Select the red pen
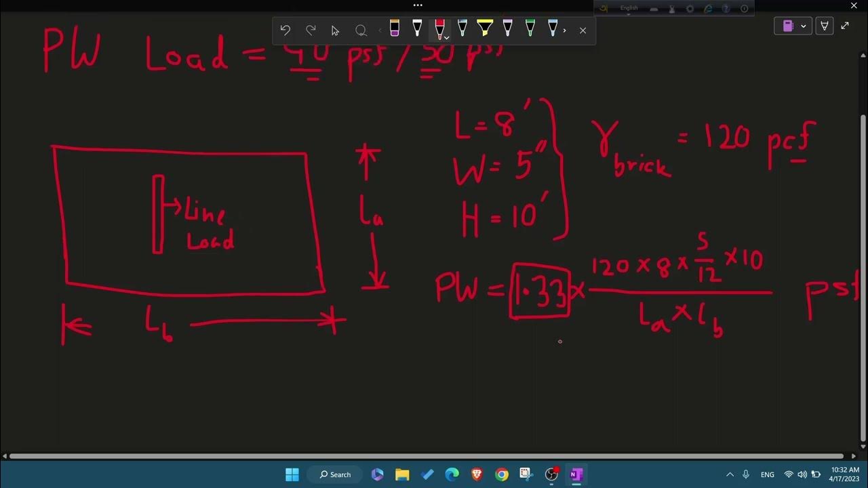This screenshot has width=868, height=488. (439, 28)
